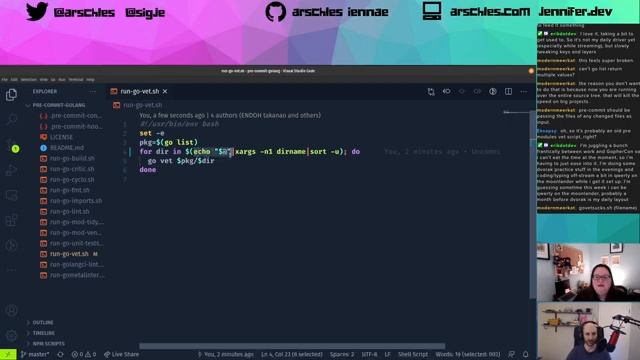Click the GitHub octocat icon in banner
640x360 pixels.
(276, 11)
